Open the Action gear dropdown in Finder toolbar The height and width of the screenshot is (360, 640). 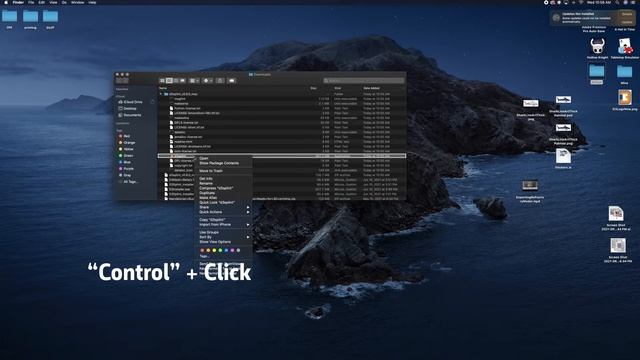208,81
